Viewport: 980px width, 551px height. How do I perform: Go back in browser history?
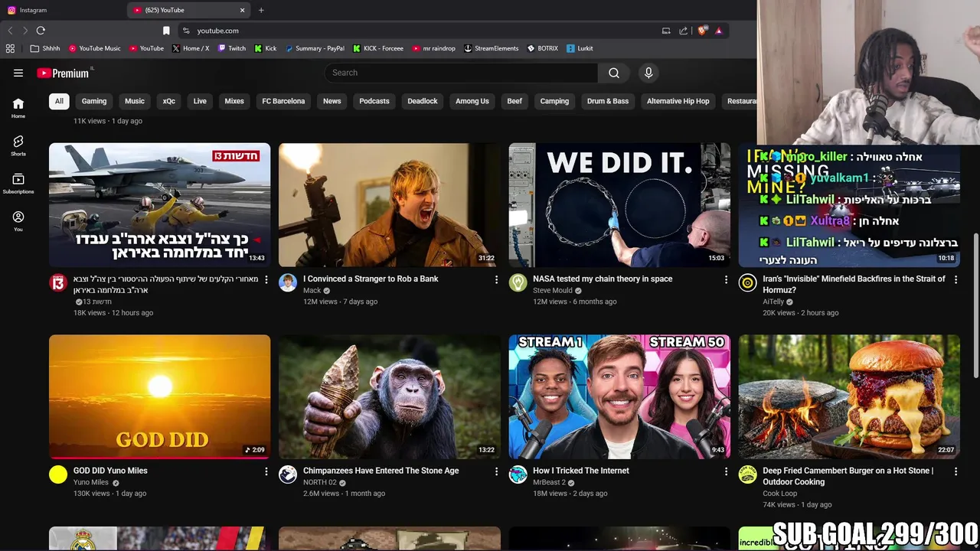(x=10, y=31)
